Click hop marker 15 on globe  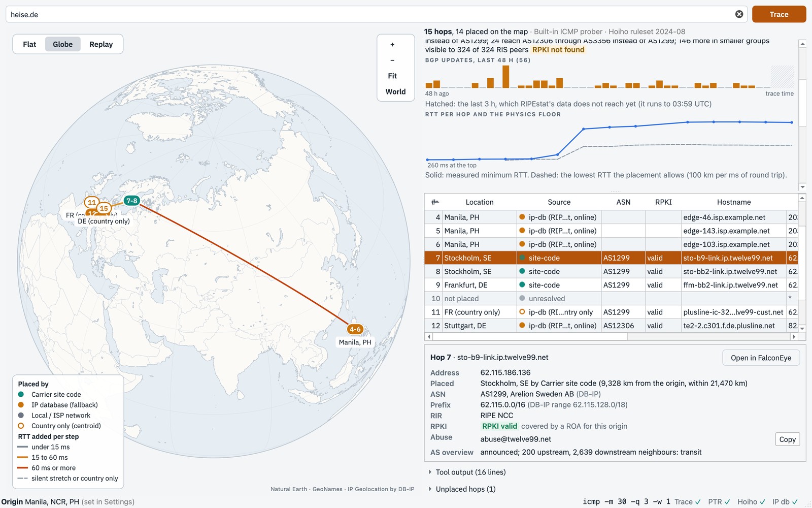click(104, 208)
